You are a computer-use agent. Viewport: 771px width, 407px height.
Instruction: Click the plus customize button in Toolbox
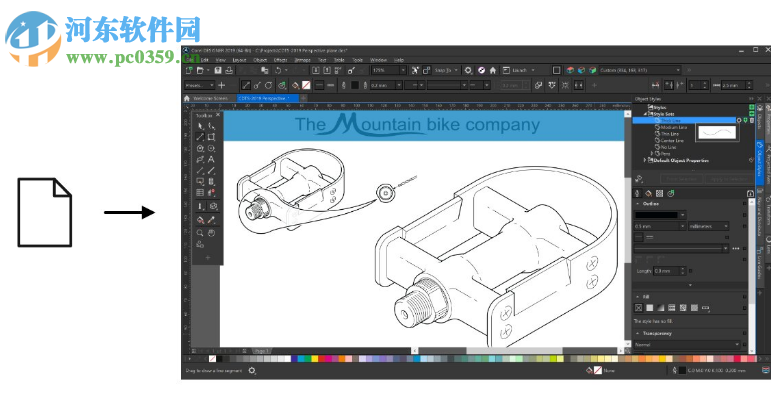[x=208, y=257]
